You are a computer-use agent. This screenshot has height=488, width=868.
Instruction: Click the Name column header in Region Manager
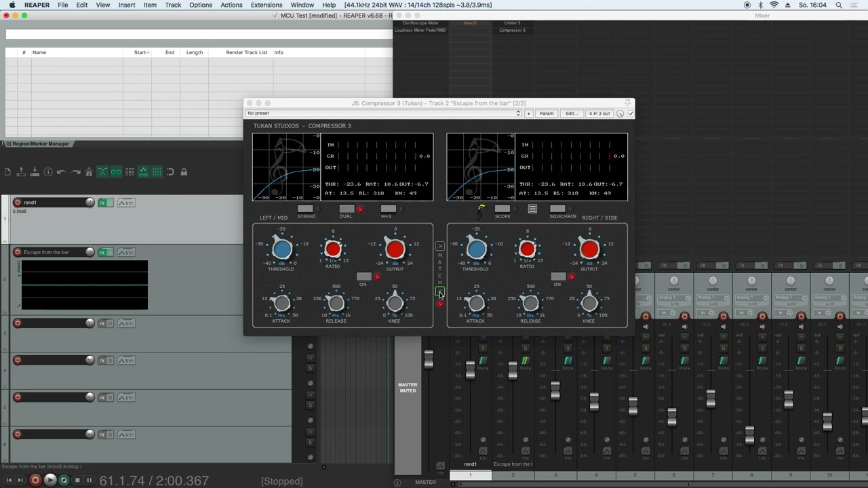39,52
